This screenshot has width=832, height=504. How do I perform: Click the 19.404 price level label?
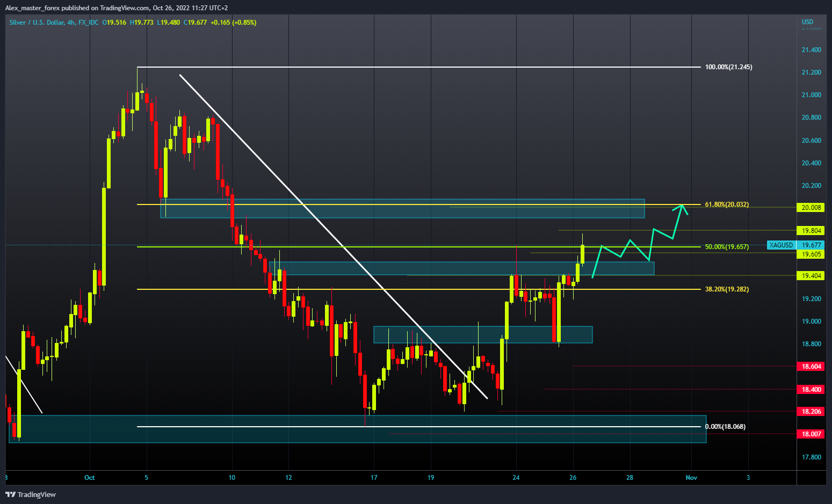811,276
